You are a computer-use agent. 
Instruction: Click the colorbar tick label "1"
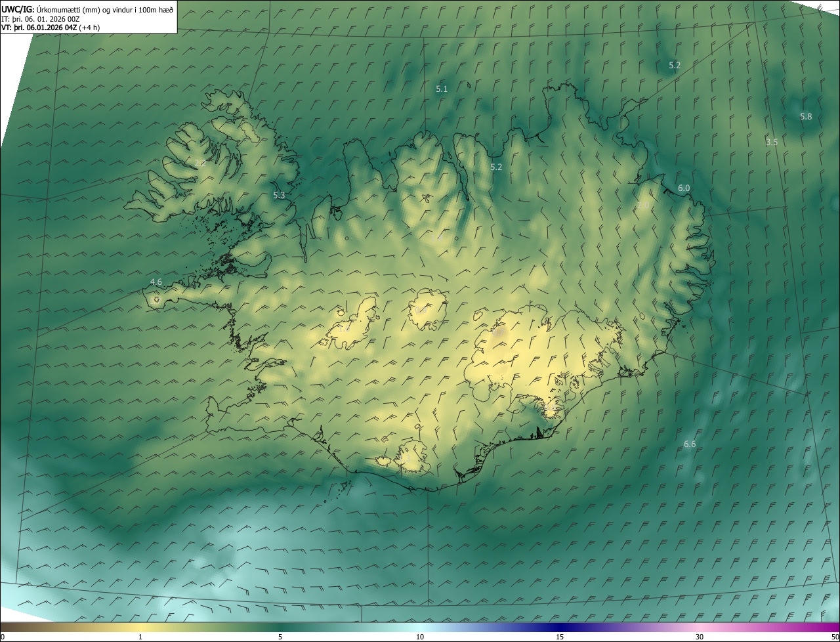click(x=140, y=637)
